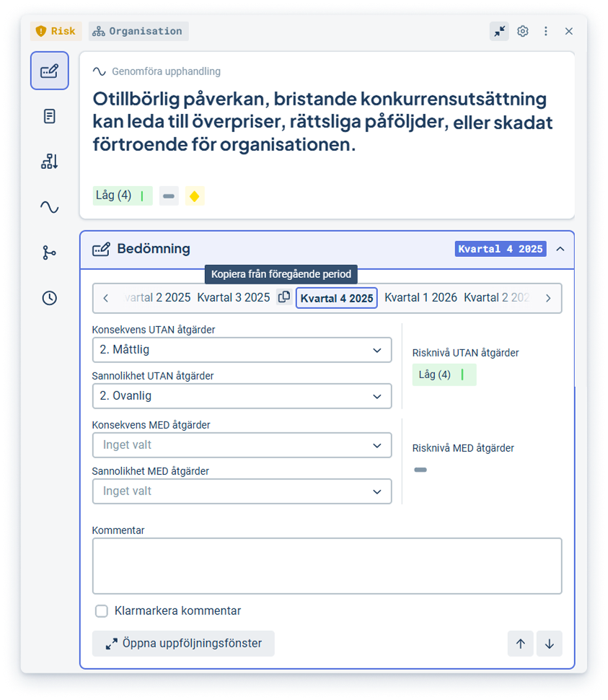Open Konsekvens MED åtgärder dropdown
The image size is (608, 700).
[242, 445]
